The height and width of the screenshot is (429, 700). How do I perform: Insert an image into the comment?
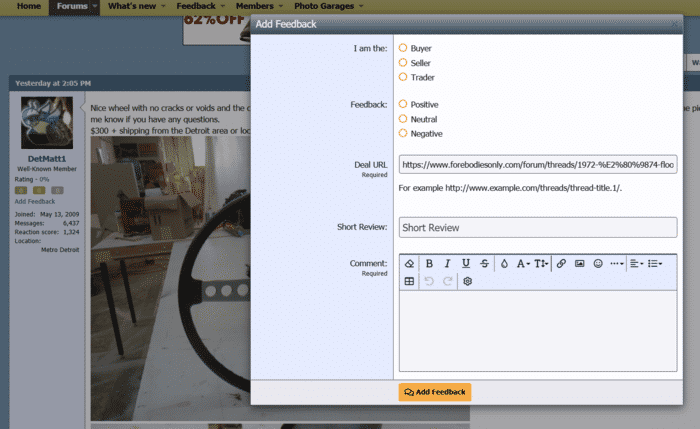579,263
